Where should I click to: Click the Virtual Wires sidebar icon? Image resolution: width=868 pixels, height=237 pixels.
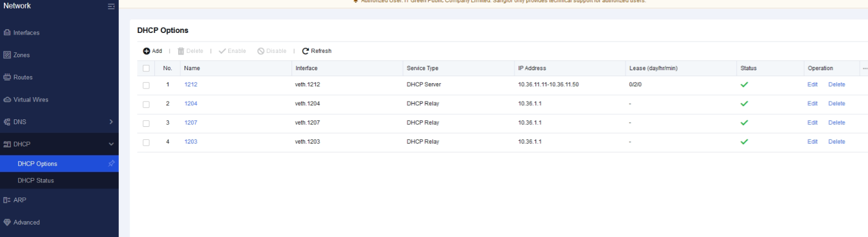coord(7,99)
